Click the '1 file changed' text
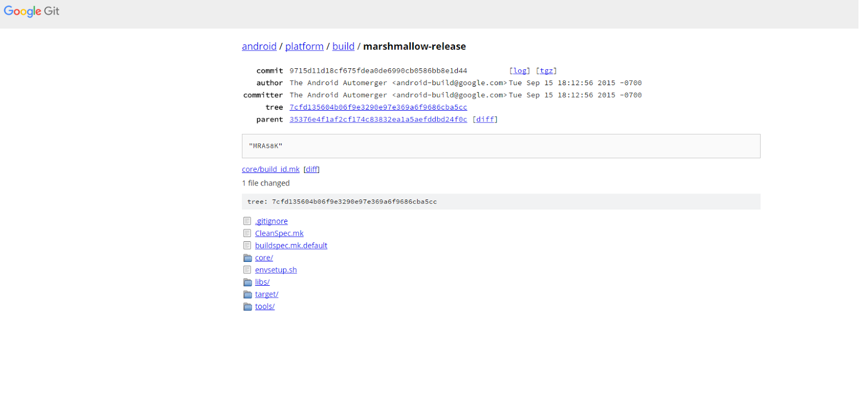The image size is (868, 417). click(x=266, y=183)
